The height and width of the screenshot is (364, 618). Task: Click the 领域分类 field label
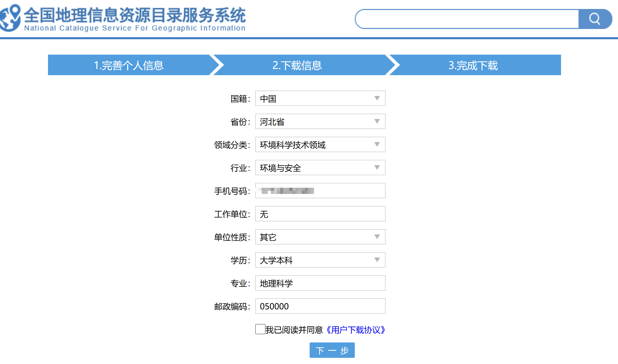tap(232, 145)
